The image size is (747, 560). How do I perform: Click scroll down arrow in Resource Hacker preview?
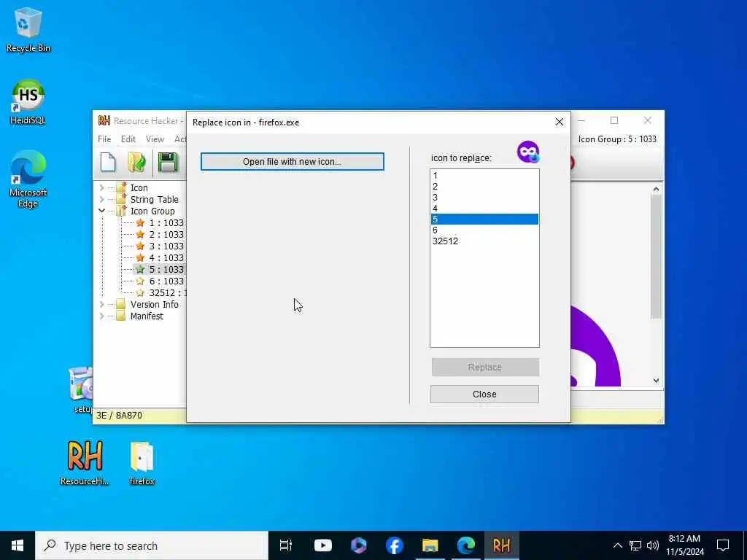click(x=656, y=380)
